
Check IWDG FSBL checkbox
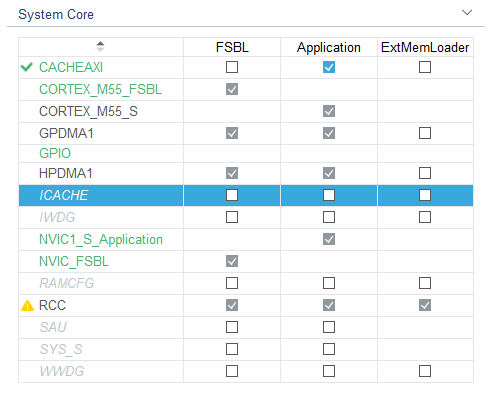tap(232, 217)
